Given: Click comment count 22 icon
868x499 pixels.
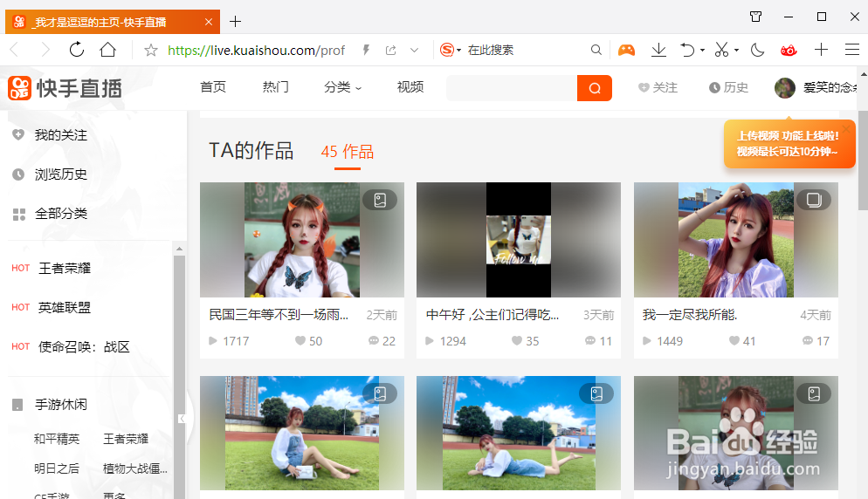Looking at the screenshot, I should click(374, 341).
